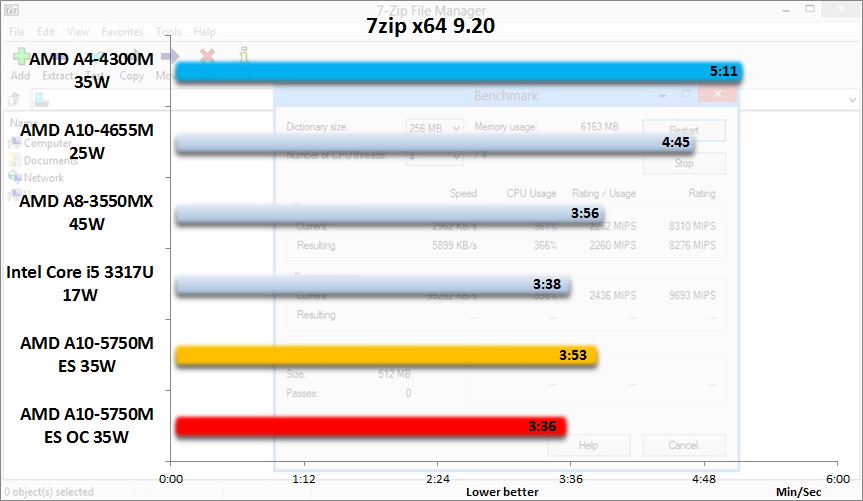
Task: Click the Cancel button in Benchmark dialog
Action: tap(684, 445)
